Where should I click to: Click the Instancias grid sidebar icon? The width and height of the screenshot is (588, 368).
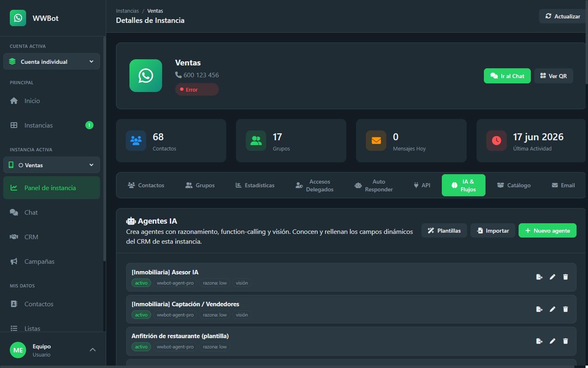(x=14, y=125)
